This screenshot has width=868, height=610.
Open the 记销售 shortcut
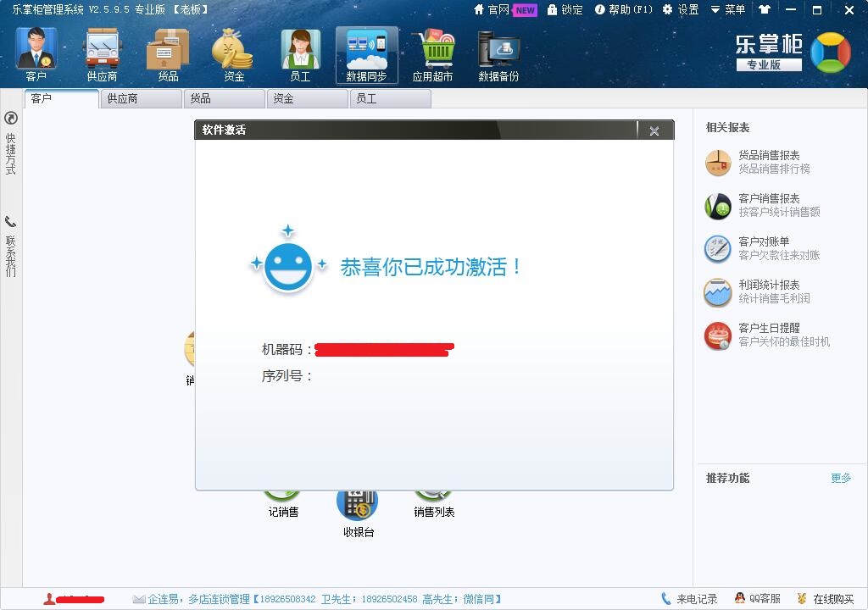283,504
